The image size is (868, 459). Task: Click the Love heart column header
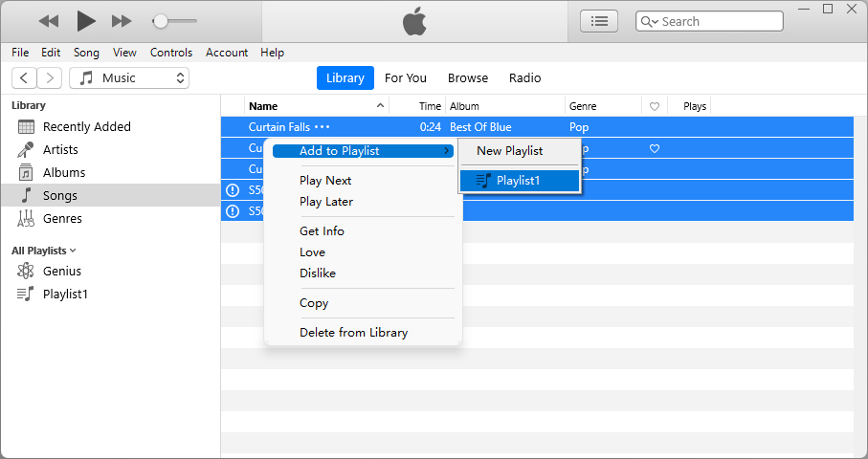655,106
